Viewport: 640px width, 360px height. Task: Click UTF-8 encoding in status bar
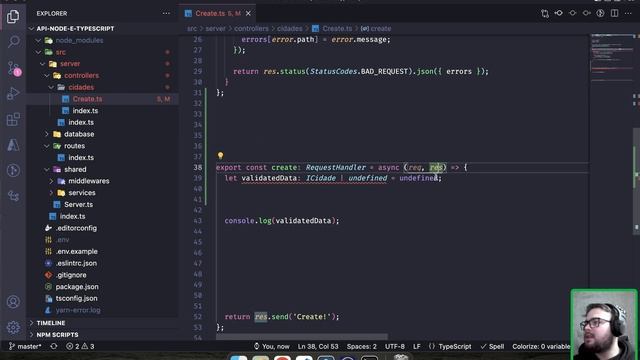click(395, 347)
